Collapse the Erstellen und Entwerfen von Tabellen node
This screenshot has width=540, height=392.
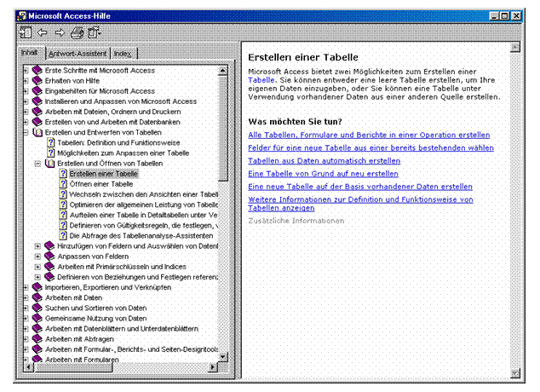26,132
